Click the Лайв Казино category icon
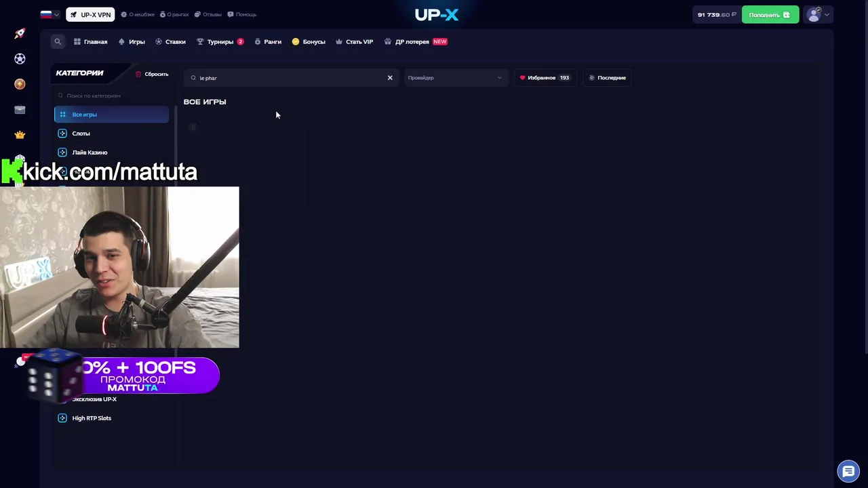Viewport: 868px width, 488px height. coord(62,152)
